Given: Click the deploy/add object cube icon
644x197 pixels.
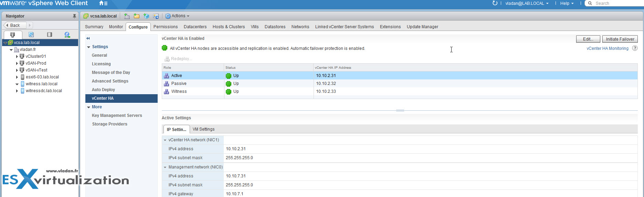Looking at the screenshot, I should 146,16.
